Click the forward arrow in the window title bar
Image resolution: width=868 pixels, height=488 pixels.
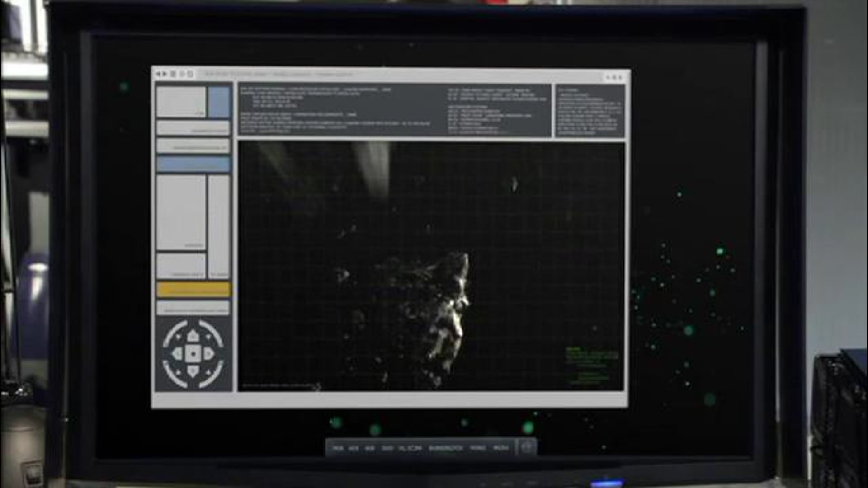pos(165,74)
